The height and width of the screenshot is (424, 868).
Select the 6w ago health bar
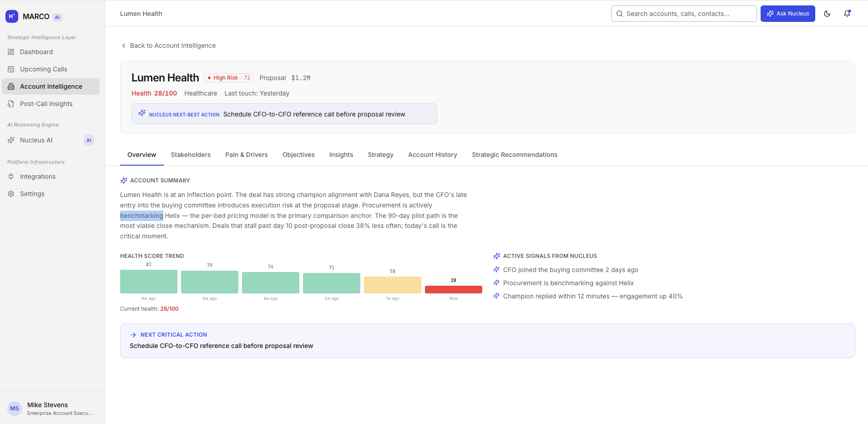click(x=210, y=282)
